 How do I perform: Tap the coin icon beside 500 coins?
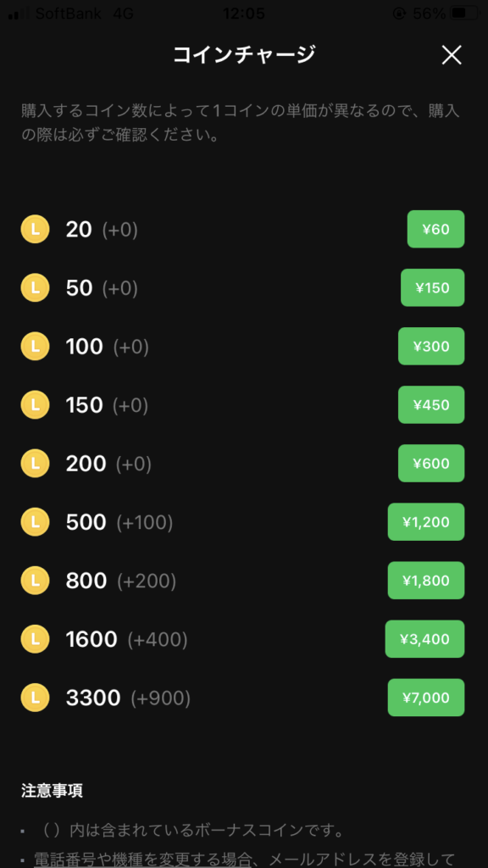[35, 522]
